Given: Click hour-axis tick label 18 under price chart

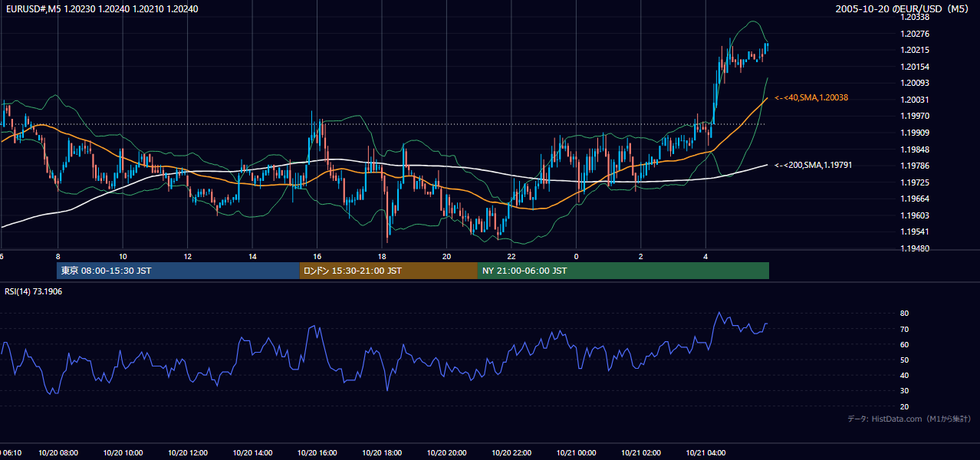Looking at the screenshot, I should click(382, 256).
